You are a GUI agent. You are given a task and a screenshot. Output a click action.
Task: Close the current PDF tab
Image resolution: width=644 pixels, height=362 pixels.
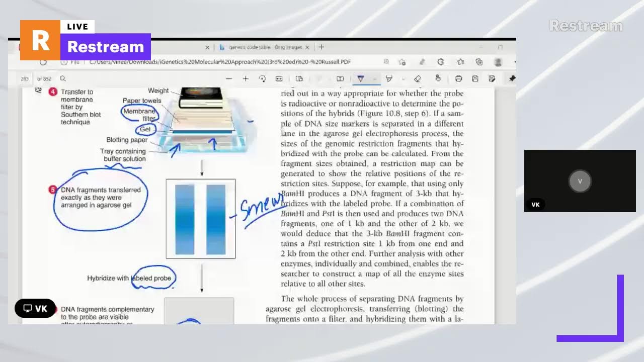coord(207,47)
